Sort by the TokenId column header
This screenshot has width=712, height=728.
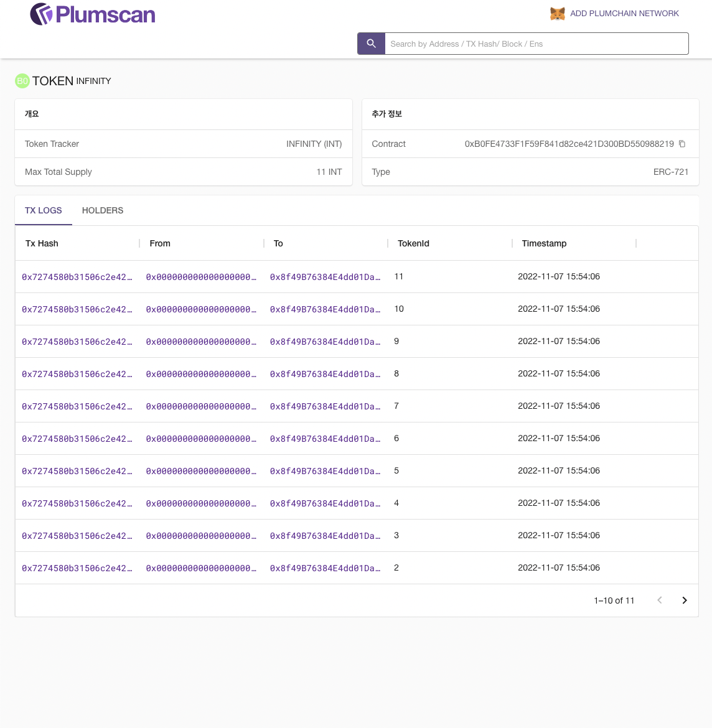pyautogui.click(x=413, y=243)
